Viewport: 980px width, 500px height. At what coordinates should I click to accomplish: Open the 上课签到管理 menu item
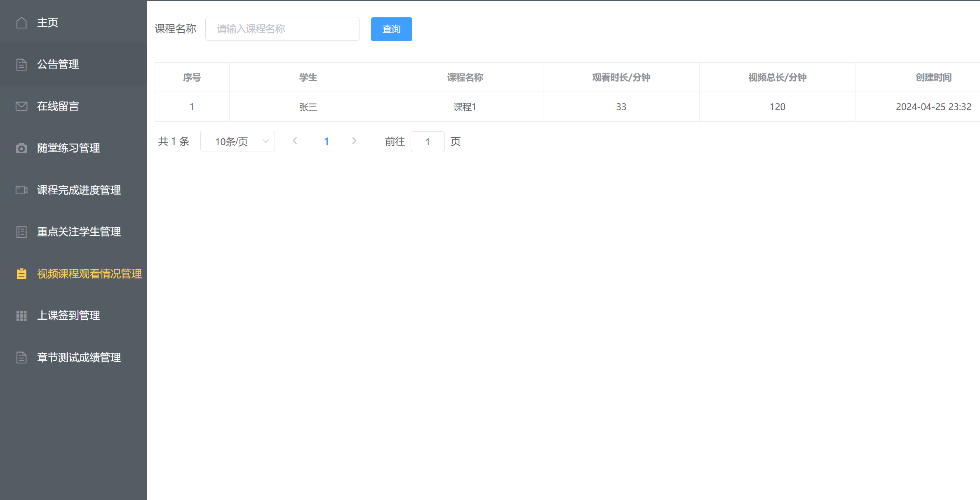tap(68, 316)
